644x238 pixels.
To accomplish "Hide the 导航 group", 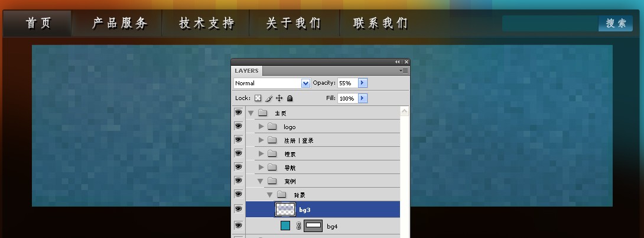I will (x=239, y=167).
